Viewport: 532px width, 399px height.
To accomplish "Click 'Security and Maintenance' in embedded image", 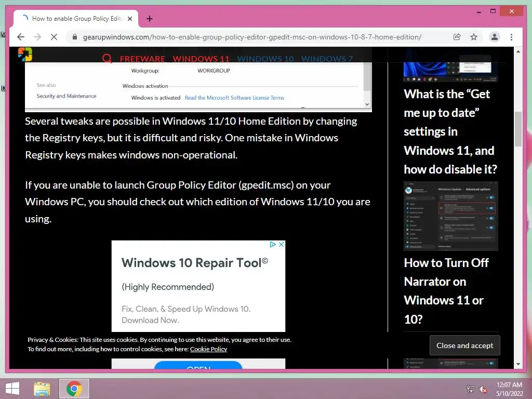I will (66, 96).
